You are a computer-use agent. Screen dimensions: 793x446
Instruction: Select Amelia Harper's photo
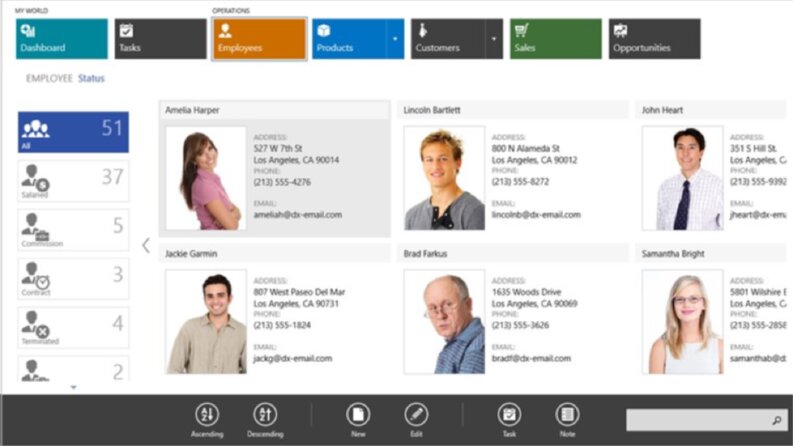[x=206, y=178]
